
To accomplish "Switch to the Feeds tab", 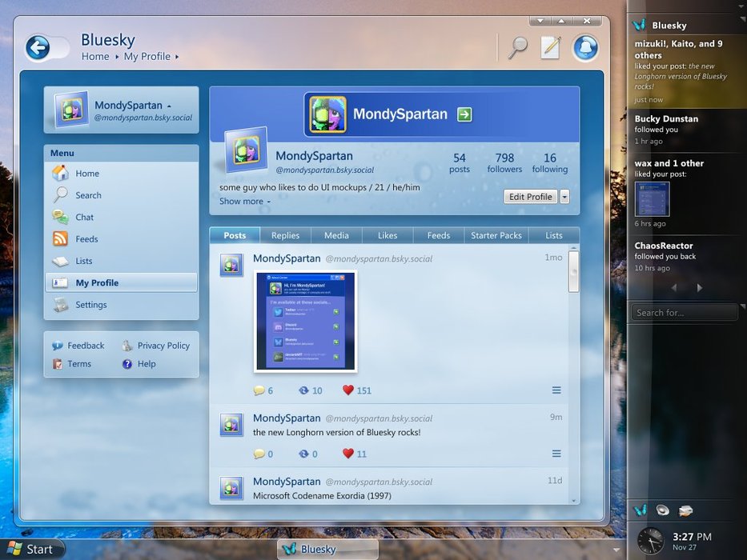I will [438, 235].
